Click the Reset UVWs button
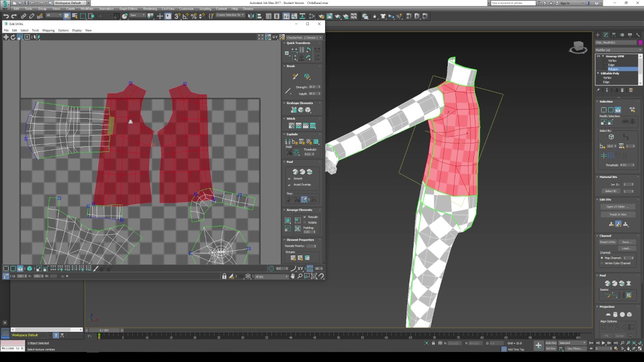 point(607,242)
